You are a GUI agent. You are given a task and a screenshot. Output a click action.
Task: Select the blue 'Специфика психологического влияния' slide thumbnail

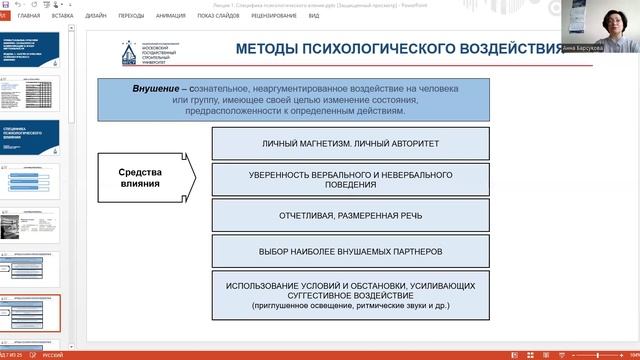(x=30, y=138)
